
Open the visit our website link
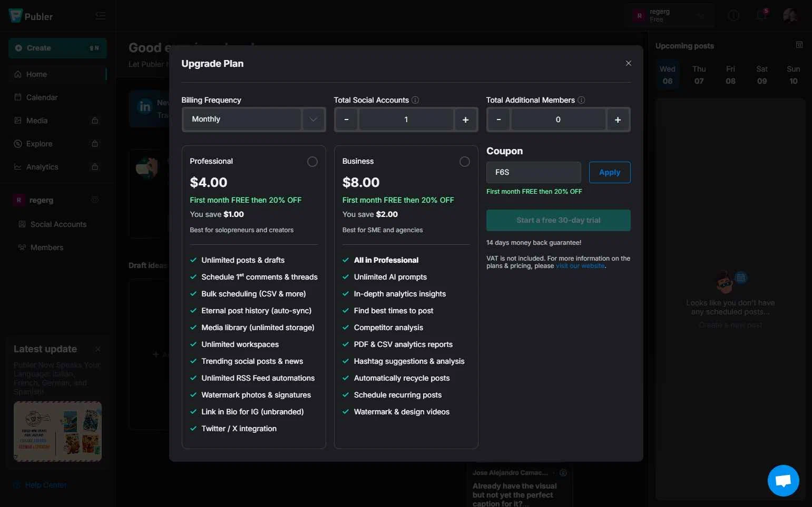click(580, 266)
